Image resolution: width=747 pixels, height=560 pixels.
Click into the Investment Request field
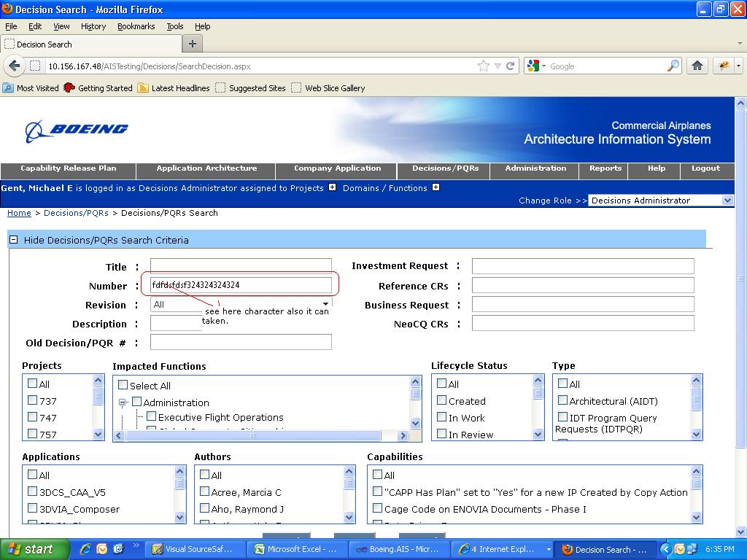click(583, 265)
